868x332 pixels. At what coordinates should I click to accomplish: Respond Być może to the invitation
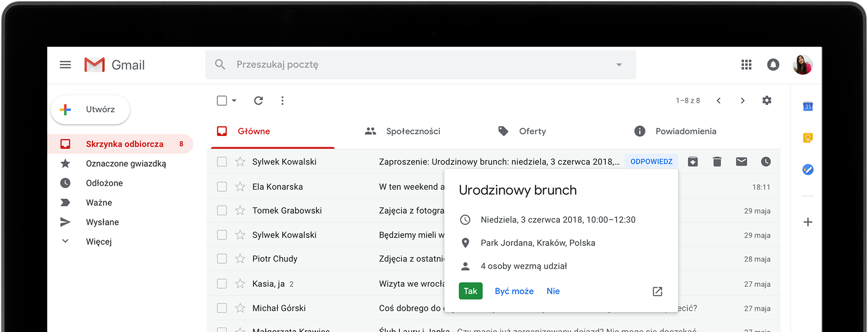click(x=514, y=291)
